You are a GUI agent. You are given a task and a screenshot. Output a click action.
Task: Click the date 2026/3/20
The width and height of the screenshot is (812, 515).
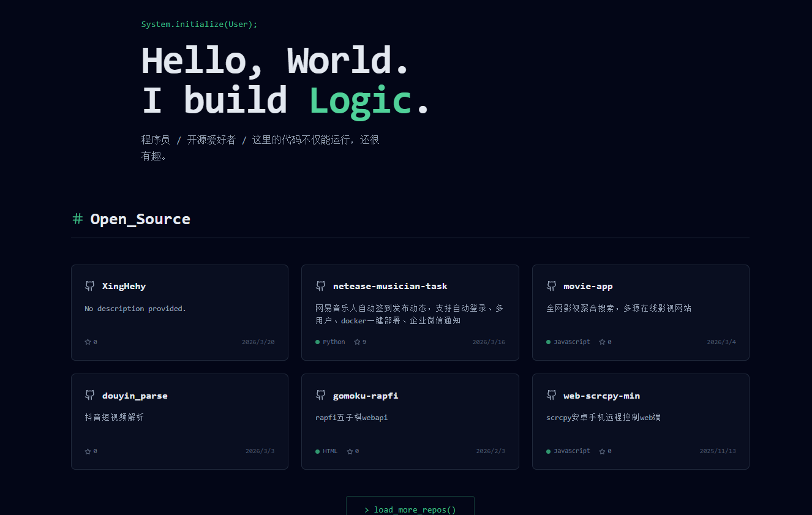pyautogui.click(x=258, y=342)
